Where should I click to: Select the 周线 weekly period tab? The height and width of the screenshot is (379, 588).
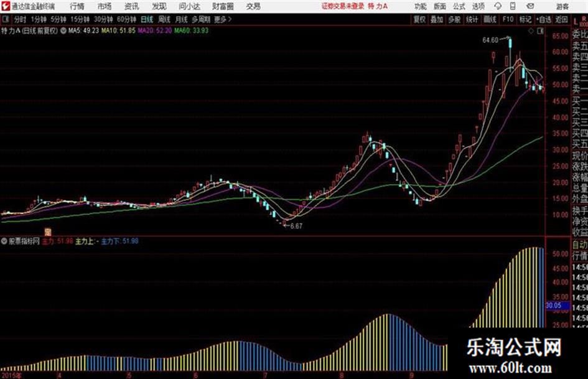point(164,19)
